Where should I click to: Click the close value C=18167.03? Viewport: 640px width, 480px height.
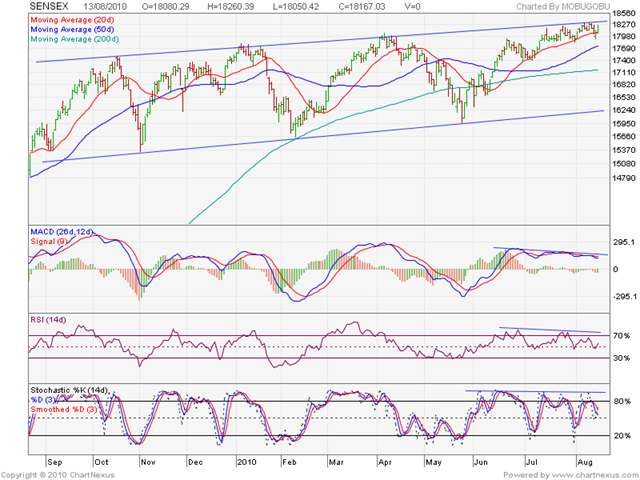click(362, 7)
